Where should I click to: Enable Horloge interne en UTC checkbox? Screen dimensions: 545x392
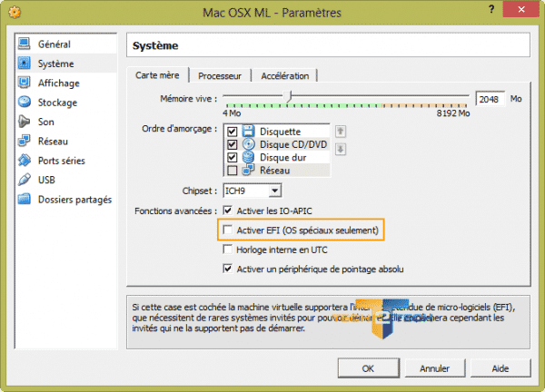228,250
